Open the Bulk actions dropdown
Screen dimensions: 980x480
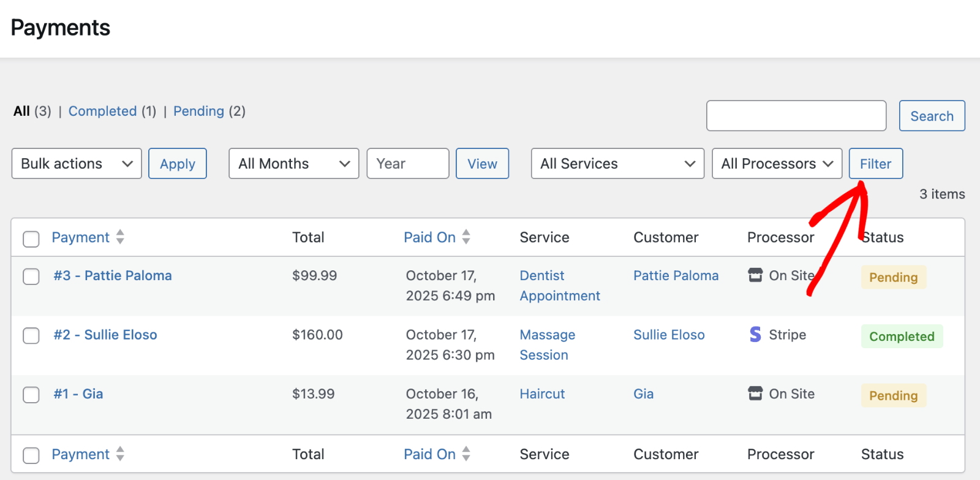(77, 164)
